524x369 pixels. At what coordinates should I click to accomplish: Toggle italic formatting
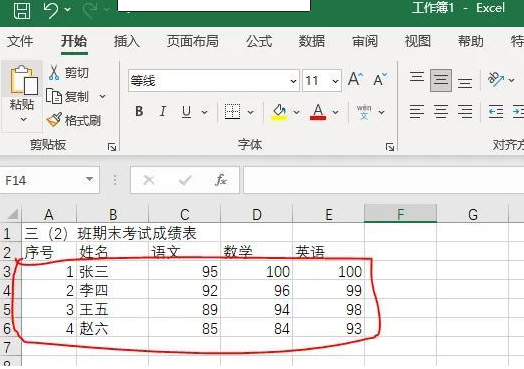(x=163, y=111)
